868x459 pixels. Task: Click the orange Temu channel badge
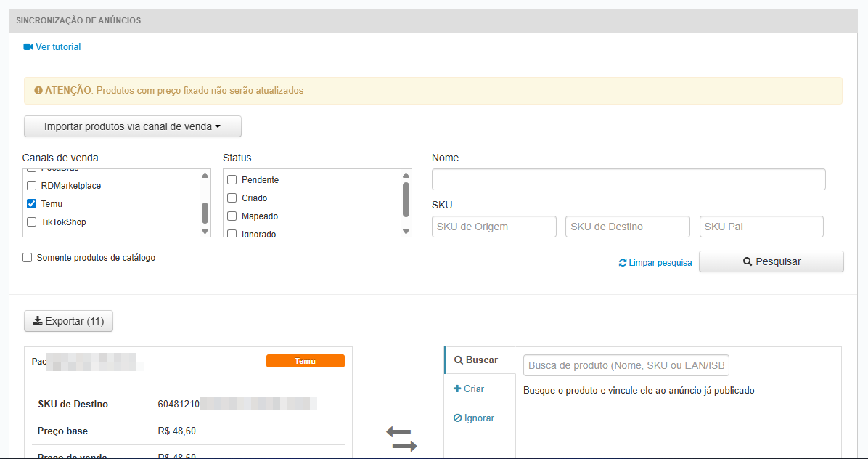305,361
